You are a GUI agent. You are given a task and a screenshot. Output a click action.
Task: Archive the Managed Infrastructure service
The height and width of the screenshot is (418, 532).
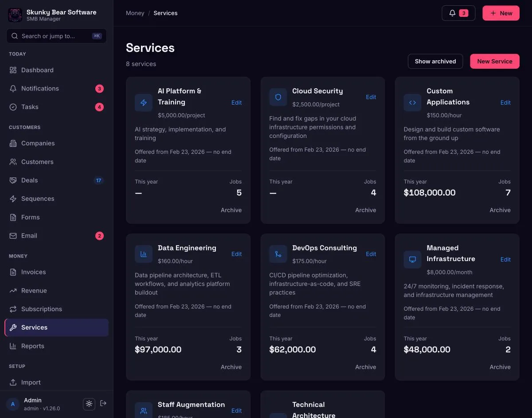(x=500, y=367)
